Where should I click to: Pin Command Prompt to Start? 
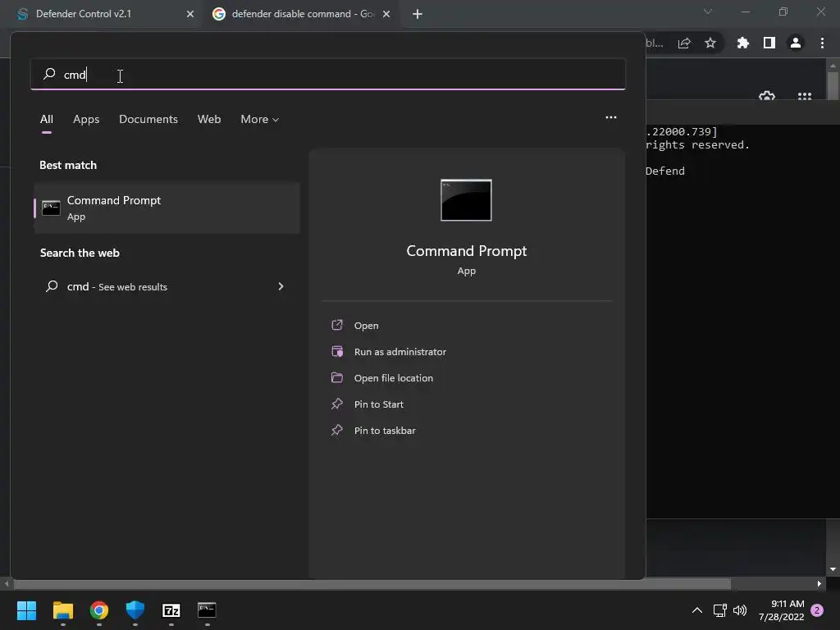click(x=378, y=404)
